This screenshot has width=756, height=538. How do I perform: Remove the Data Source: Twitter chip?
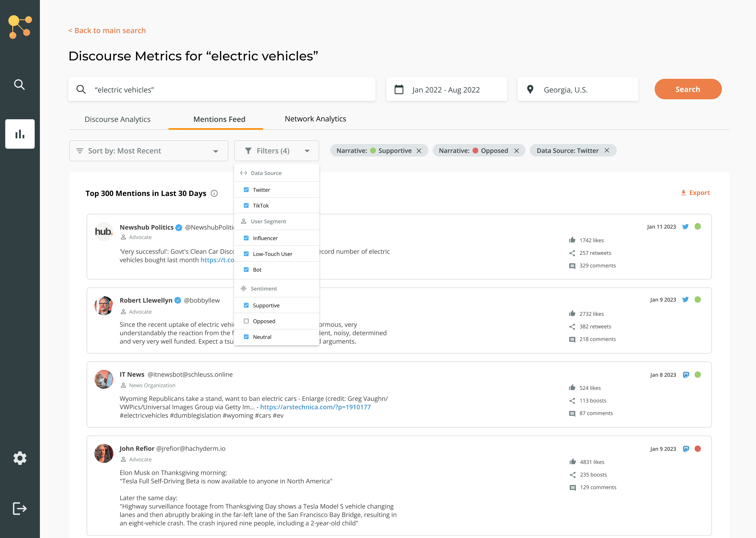click(x=607, y=151)
